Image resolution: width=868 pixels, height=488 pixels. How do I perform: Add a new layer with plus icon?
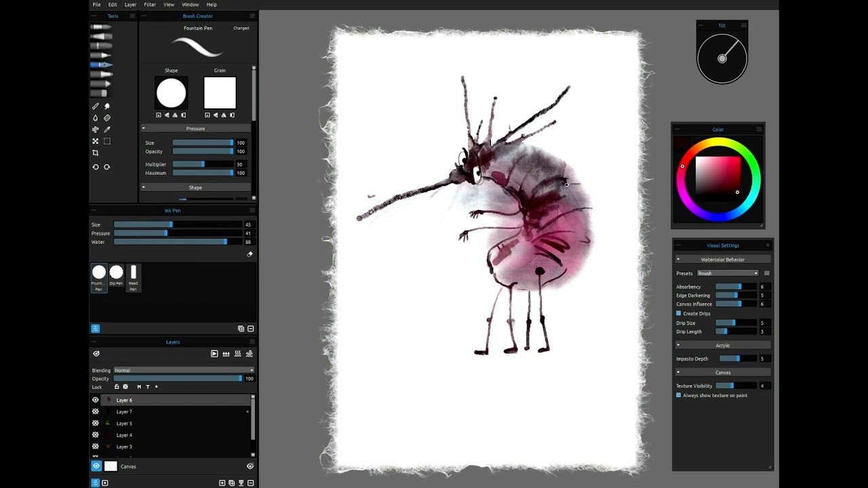click(222, 483)
